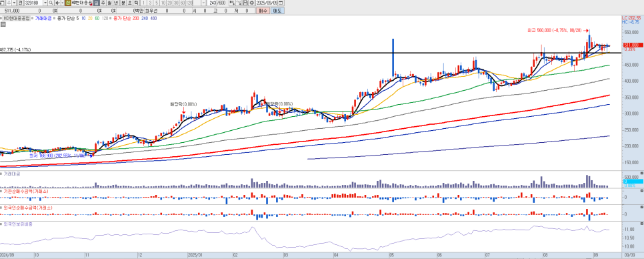Open the stock code search magnifier
Image resolution: width=644 pixels, height=259 pixels.
tap(51, 3)
